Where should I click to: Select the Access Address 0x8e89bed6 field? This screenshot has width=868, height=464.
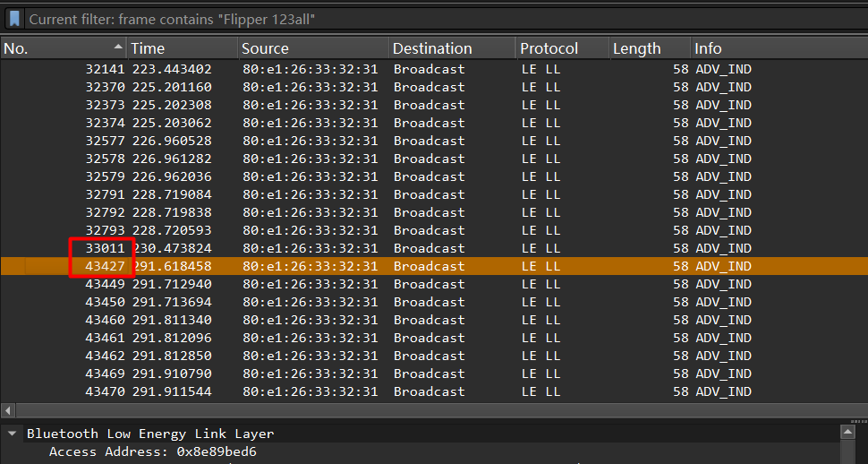coord(152,451)
